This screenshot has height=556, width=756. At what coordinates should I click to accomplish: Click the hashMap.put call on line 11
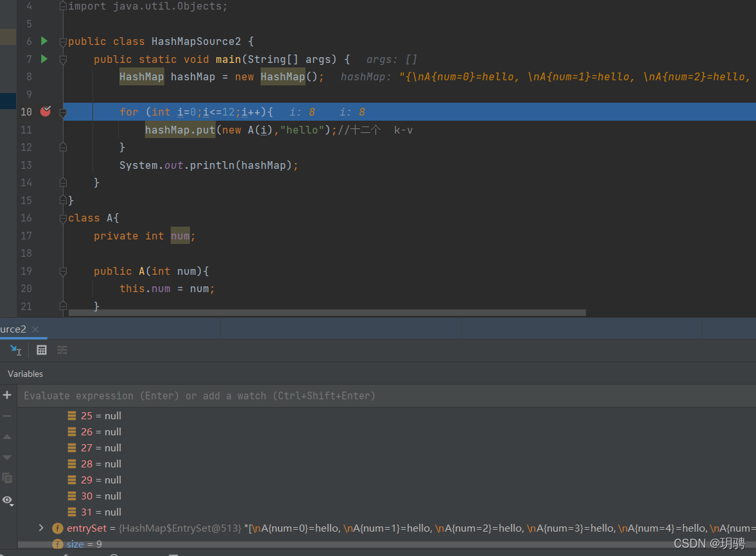click(180, 130)
